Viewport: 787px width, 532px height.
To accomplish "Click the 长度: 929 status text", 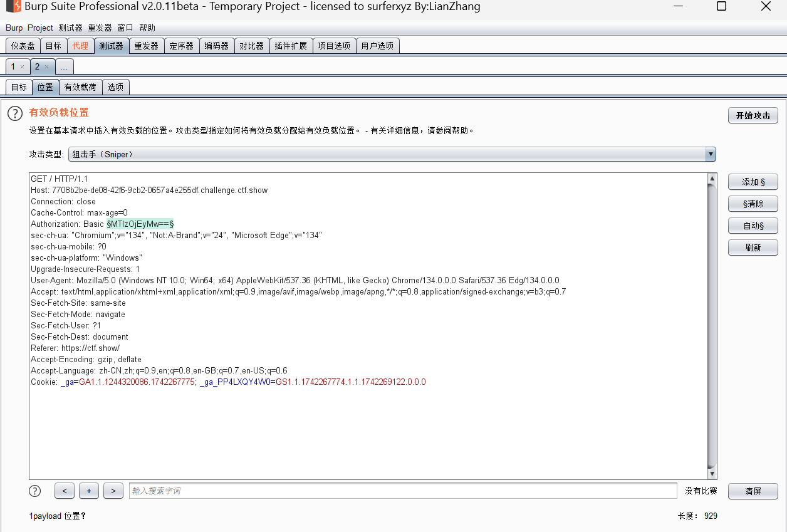I will (697, 516).
